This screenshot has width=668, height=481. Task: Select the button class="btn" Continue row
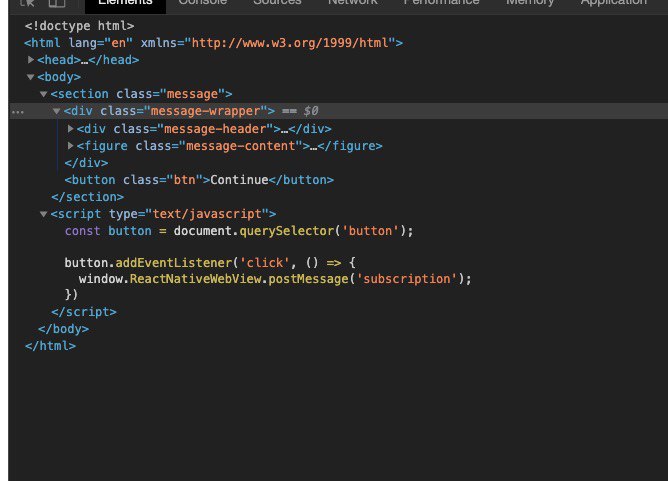(199, 180)
